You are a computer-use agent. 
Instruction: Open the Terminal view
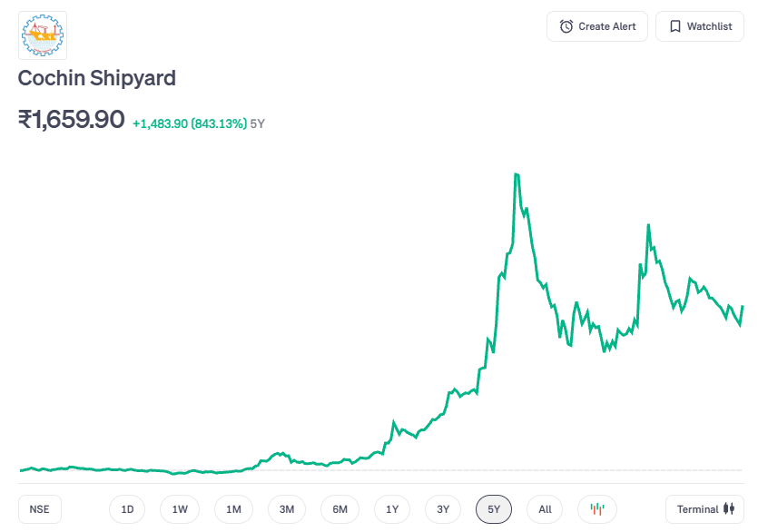click(705, 509)
